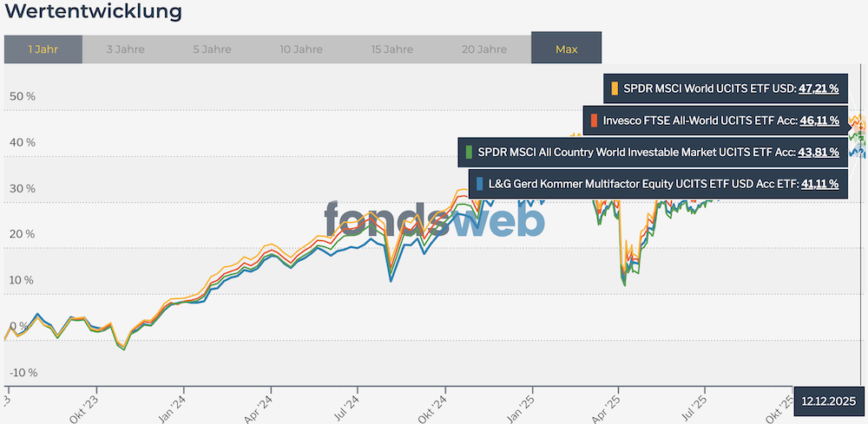
Task: Click the SPDR MSCI World UCITS ETF USD label
Action: 709,88
